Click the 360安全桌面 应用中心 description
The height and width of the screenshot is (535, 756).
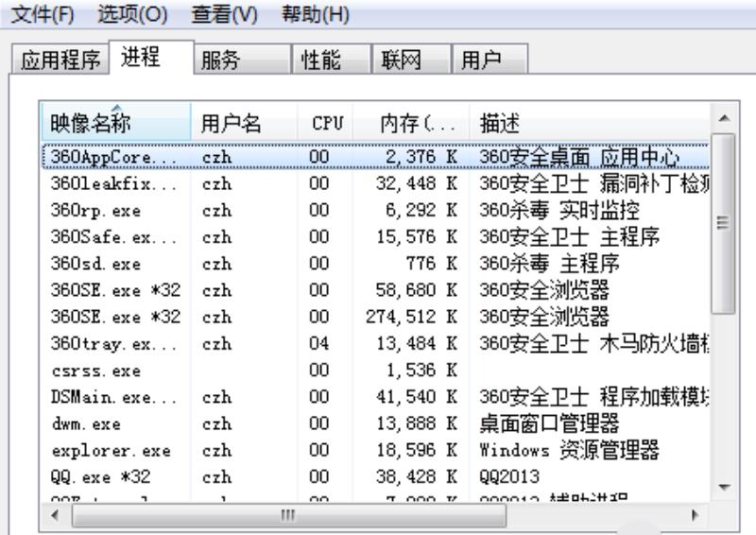[x=579, y=157]
